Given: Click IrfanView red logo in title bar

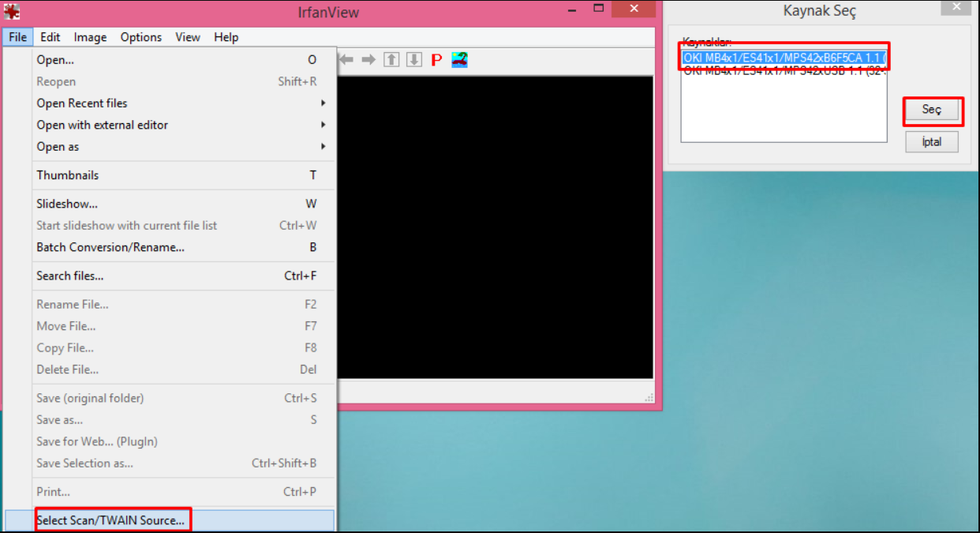Looking at the screenshot, I should click(x=12, y=11).
